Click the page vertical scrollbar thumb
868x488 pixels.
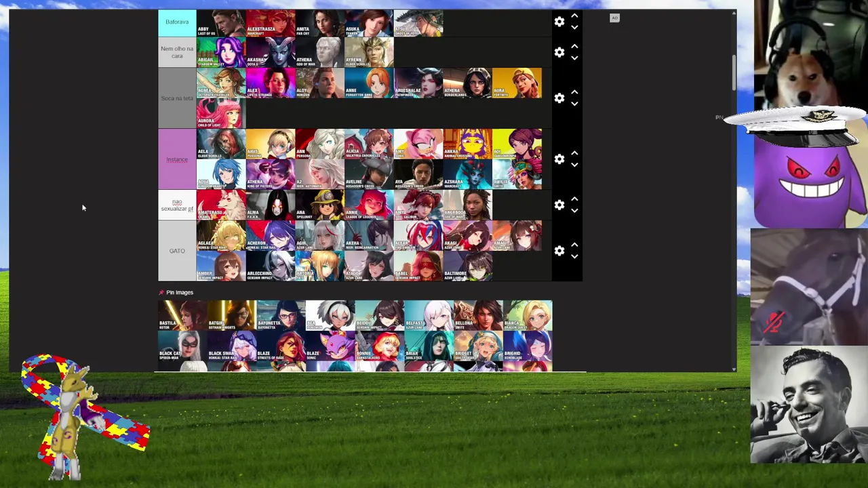(734, 72)
